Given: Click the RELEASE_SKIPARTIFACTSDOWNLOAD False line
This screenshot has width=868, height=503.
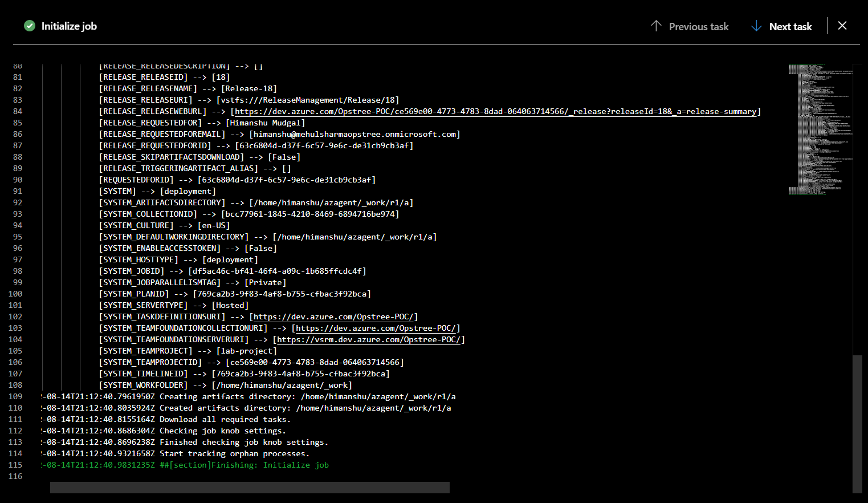Looking at the screenshot, I should pos(199,157).
